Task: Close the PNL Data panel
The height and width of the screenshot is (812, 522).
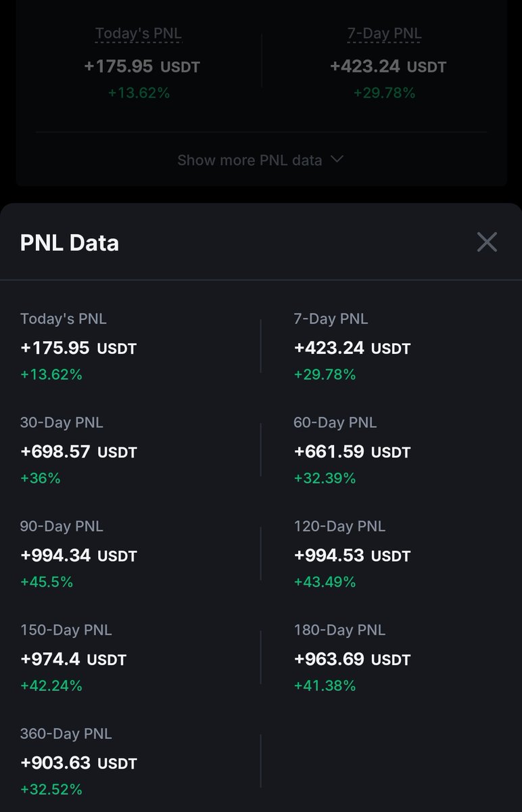Action: pyautogui.click(x=487, y=242)
